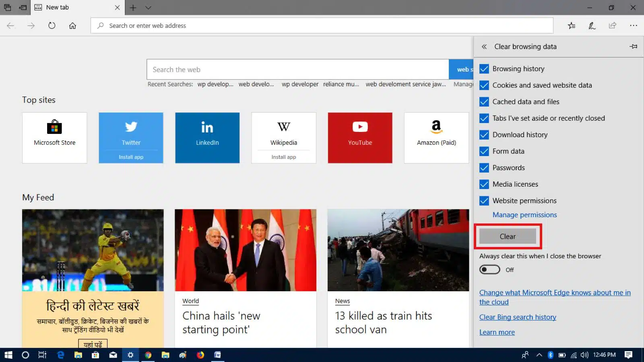Click the Home button
Screen dimensions: 644x362
pos(72,25)
